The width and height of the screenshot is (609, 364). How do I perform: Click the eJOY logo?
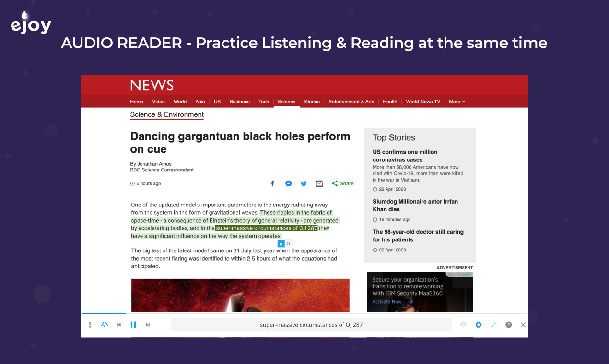(x=31, y=23)
